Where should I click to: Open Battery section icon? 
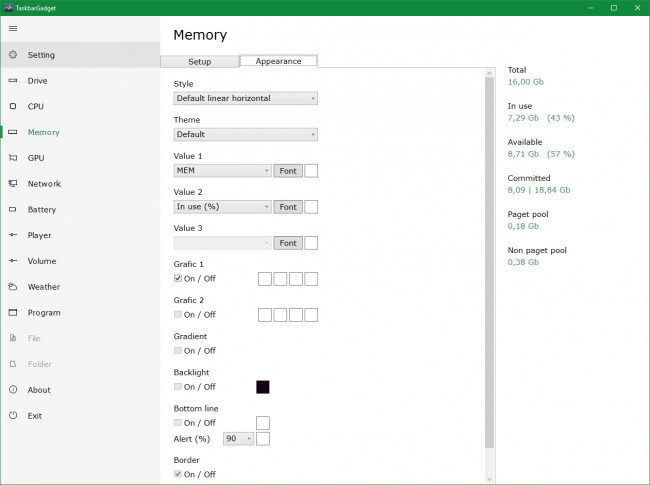click(13, 210)
